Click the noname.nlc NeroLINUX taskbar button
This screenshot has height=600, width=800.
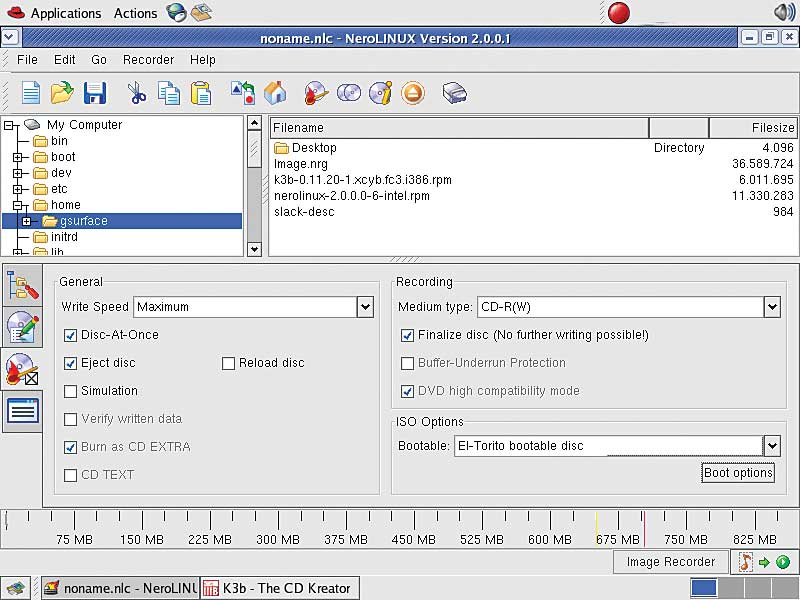[x=120, y=588]
